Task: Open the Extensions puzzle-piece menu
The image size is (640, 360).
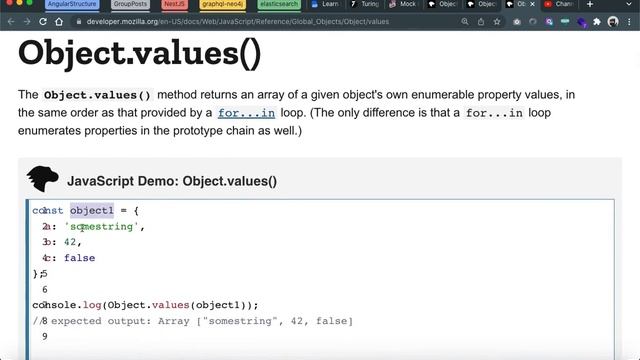Action: (597, 22)
